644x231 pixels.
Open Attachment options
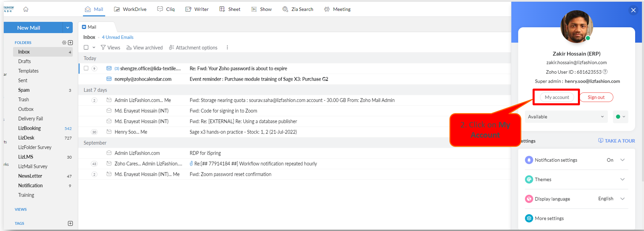(193, 48)
